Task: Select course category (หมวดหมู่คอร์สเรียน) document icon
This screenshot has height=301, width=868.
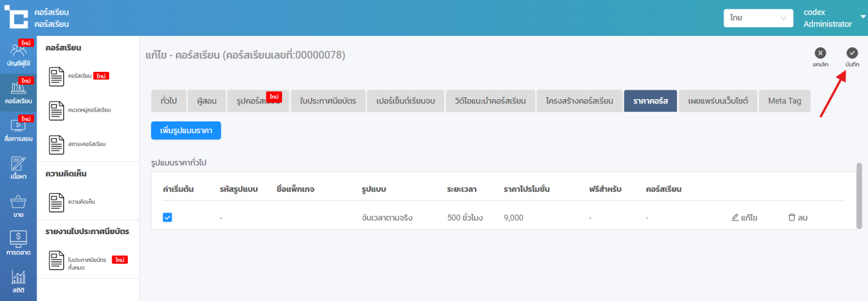Action: (x=56, y=110)
